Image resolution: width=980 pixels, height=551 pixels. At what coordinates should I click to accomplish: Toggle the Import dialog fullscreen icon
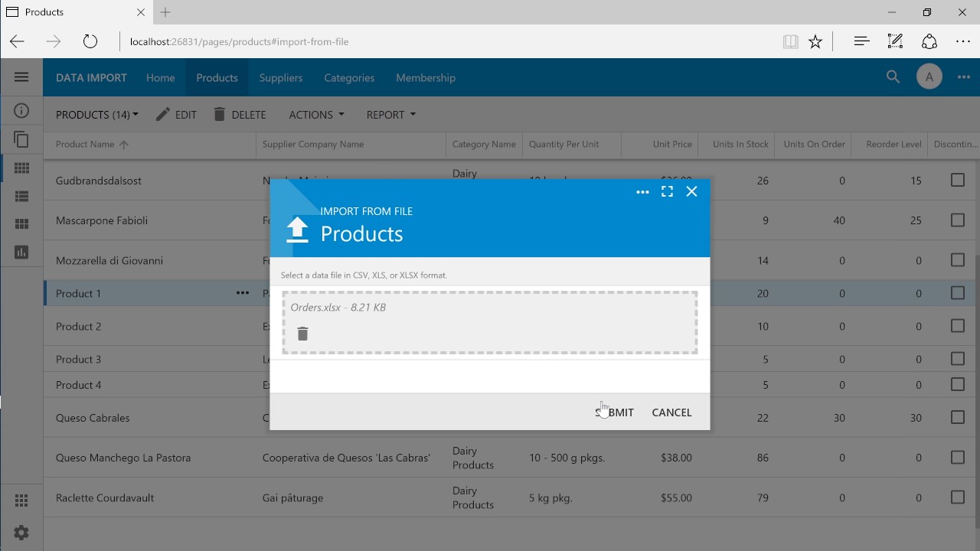click(x=667, y=191)
